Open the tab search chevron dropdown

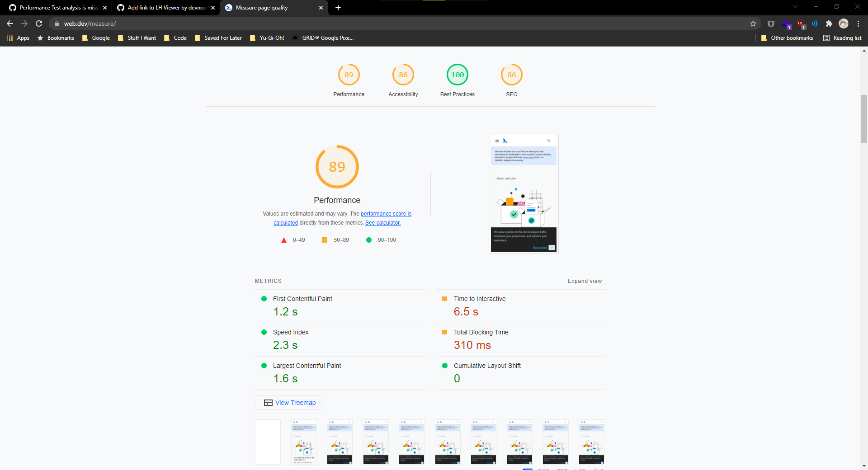click(795, 6)
